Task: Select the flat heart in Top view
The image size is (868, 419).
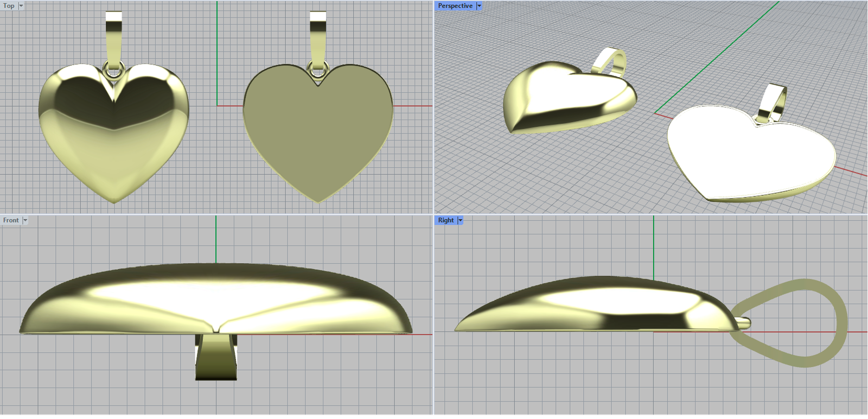Action: (318, 136)
